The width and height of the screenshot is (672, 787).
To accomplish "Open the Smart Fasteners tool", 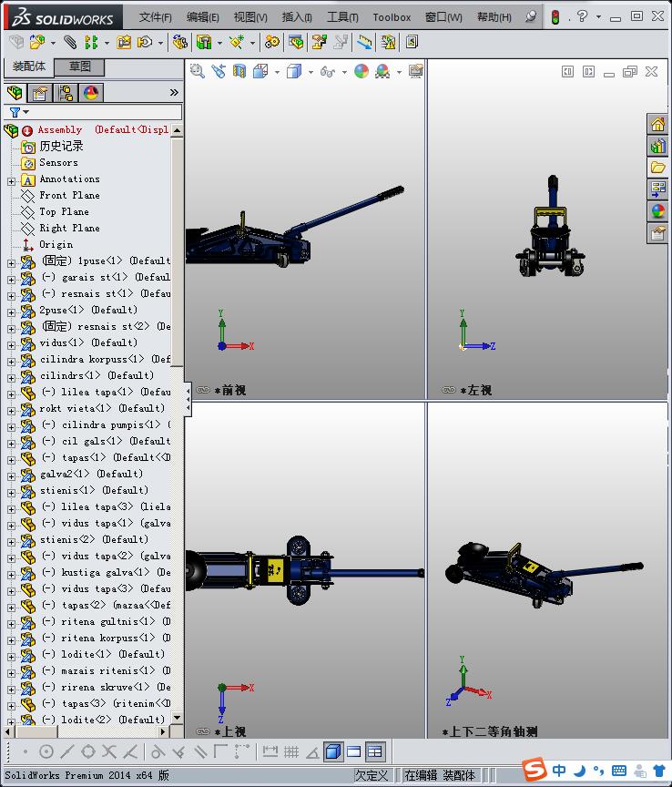I will point(124,42).
